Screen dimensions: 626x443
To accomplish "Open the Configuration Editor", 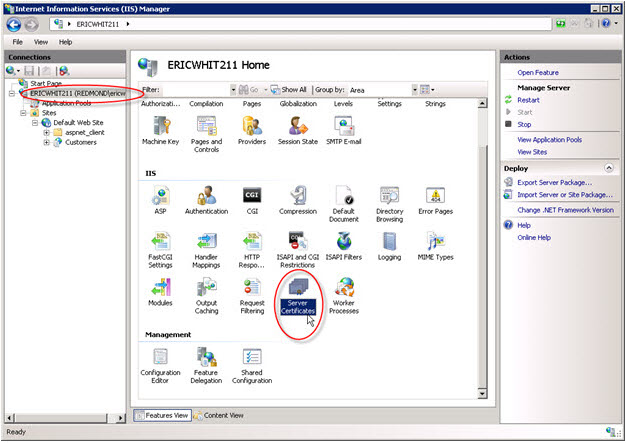I will (x=160, y=366).
